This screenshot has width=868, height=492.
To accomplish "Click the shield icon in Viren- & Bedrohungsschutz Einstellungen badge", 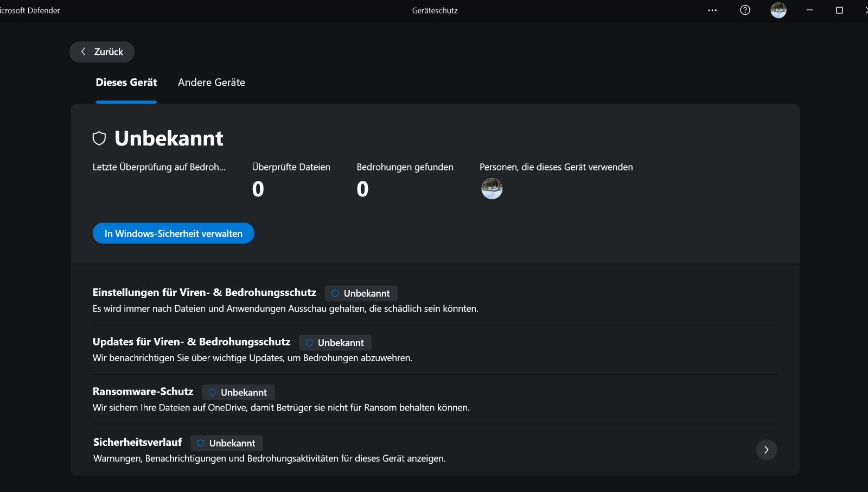I will [335, 293].
